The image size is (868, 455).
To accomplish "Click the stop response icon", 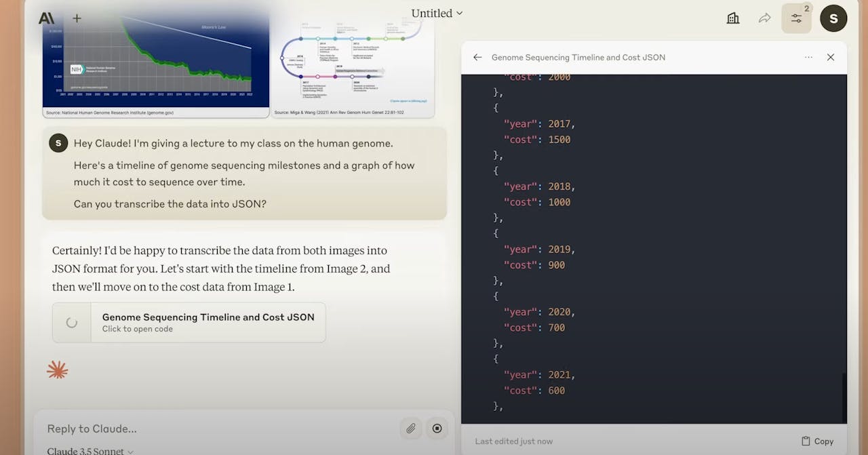I will coord(437,429).
